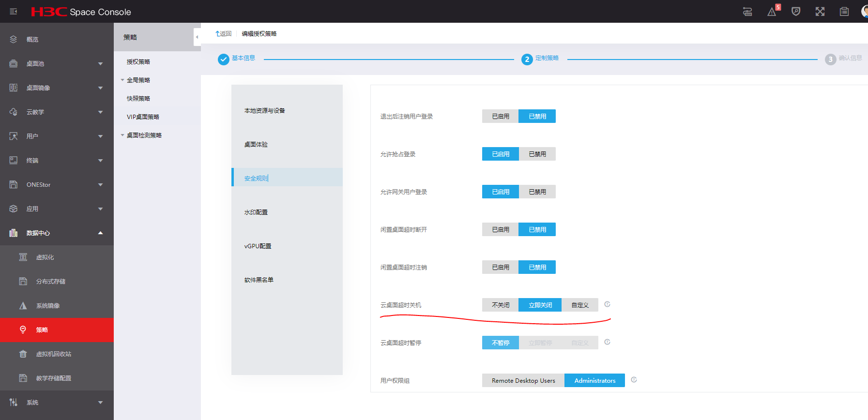The width and height of the screenshot is (868, 420).
Task: Set 闲置桌面超时断开 to 已启用
Action: [x=501, y=229]
